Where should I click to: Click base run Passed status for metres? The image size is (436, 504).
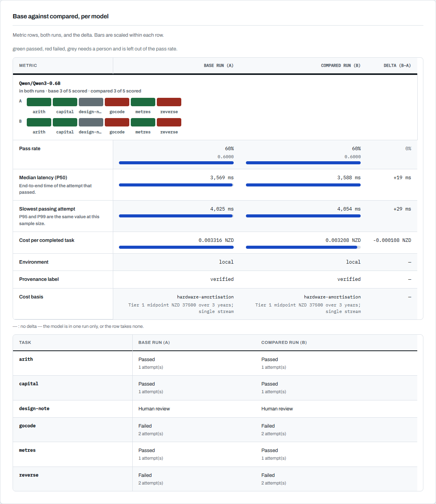(x=146, y=451)
